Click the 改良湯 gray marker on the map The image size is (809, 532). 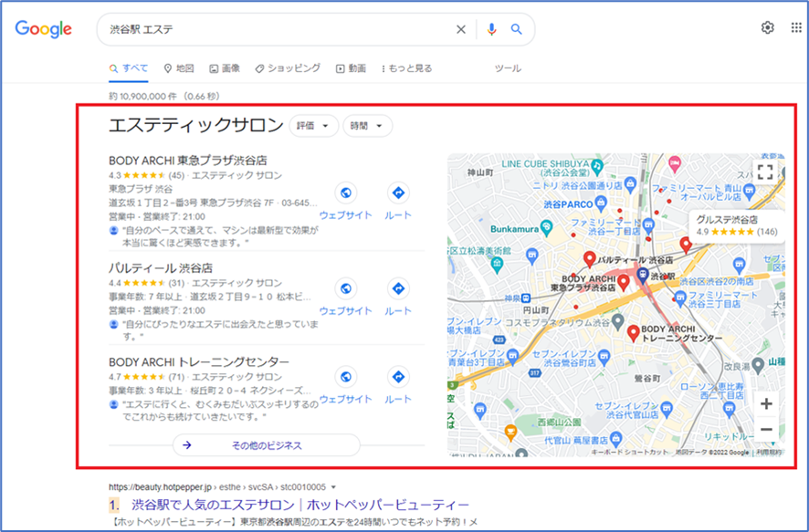click(757, 365)
